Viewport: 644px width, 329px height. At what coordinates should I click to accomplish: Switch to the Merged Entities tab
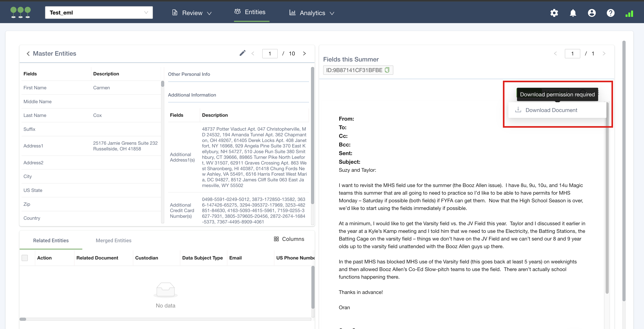point(113,240)
